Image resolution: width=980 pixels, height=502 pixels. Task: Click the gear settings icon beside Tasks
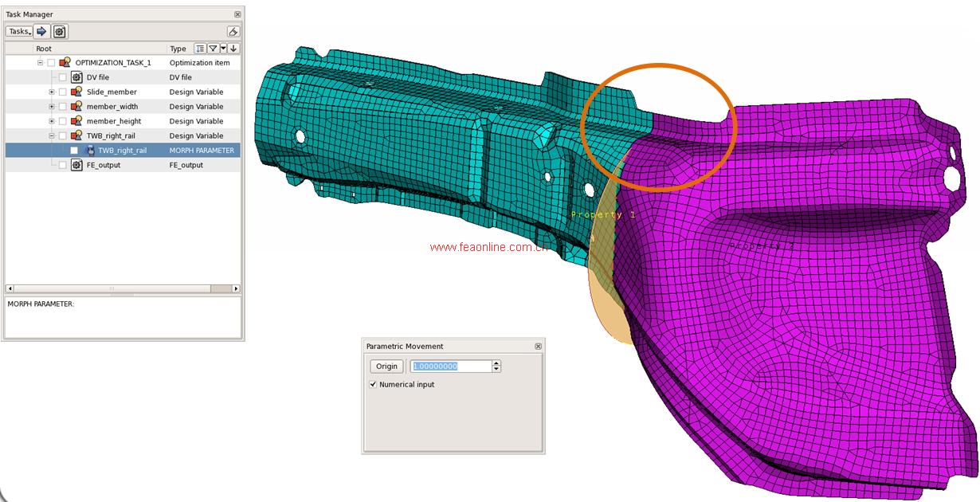60,32
